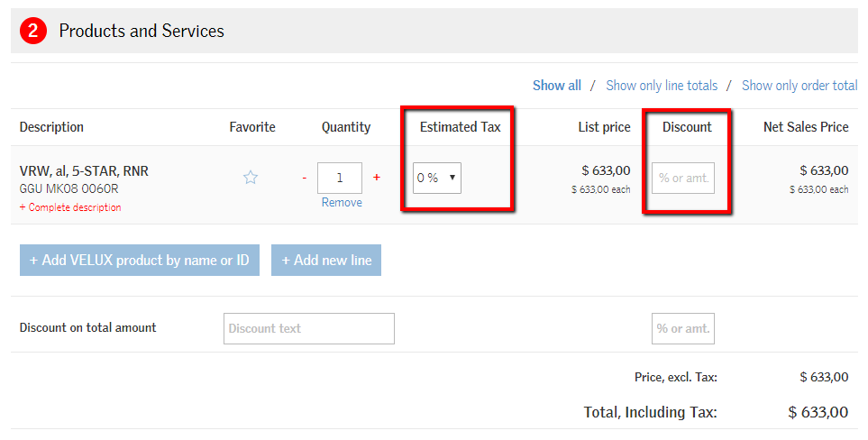Screen dimensions: 868x440
Task: Click Add VELUX product by name or ID
Action: coord(140,260)
